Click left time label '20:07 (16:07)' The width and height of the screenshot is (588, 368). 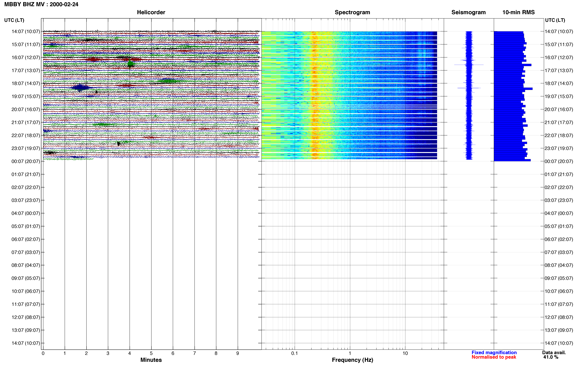26,109
